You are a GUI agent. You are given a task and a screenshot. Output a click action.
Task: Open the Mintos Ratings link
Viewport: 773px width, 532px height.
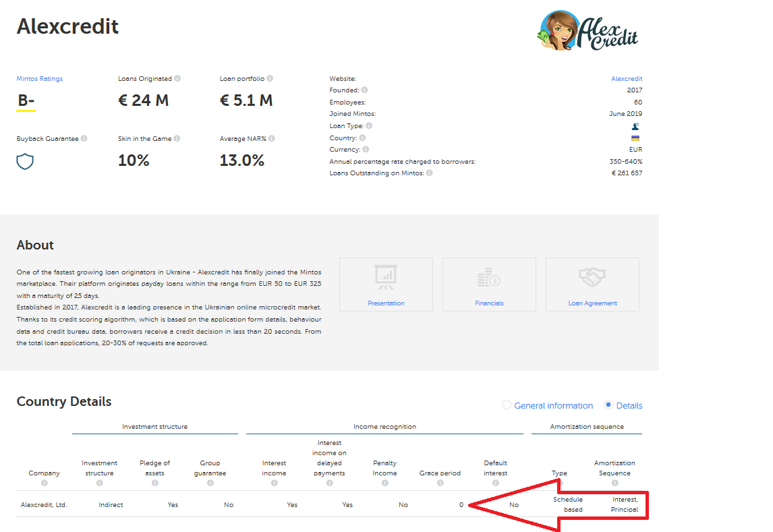pyautogui.click(x=40, y=79)
